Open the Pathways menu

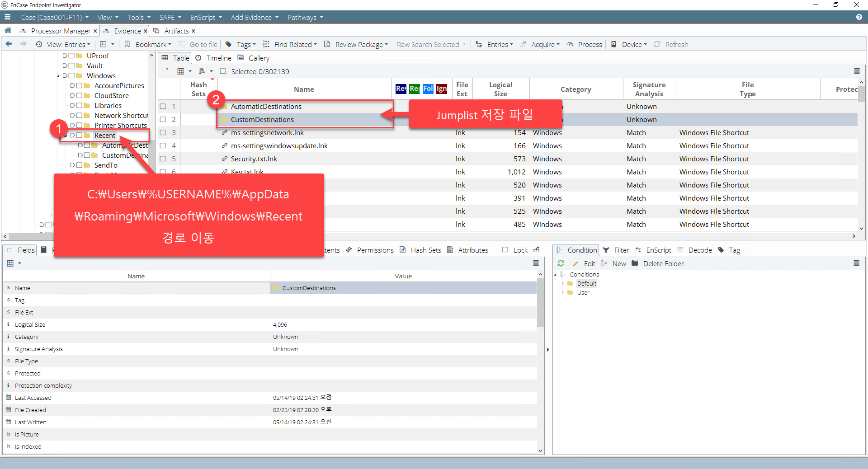(305, 17)
